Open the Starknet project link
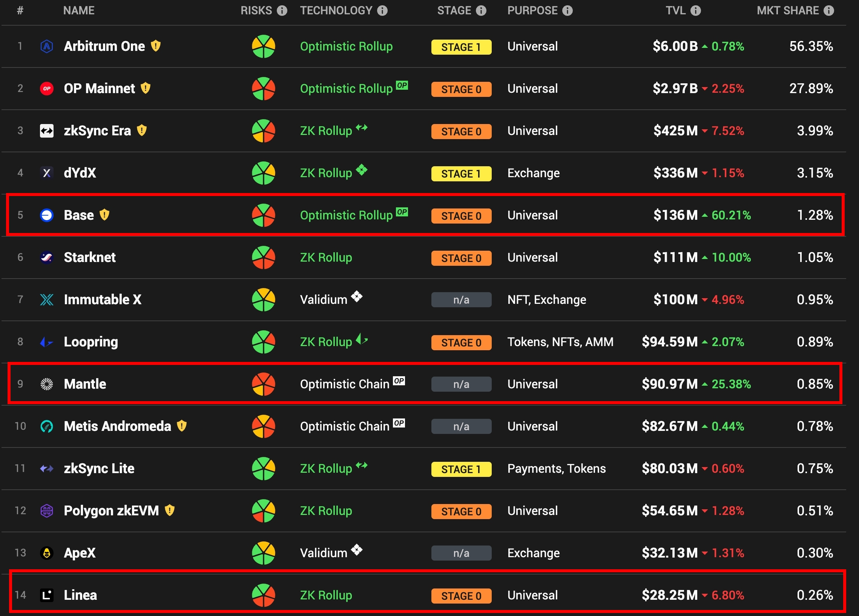This screenshot has height=616, width=859. (x=90, y=257)
